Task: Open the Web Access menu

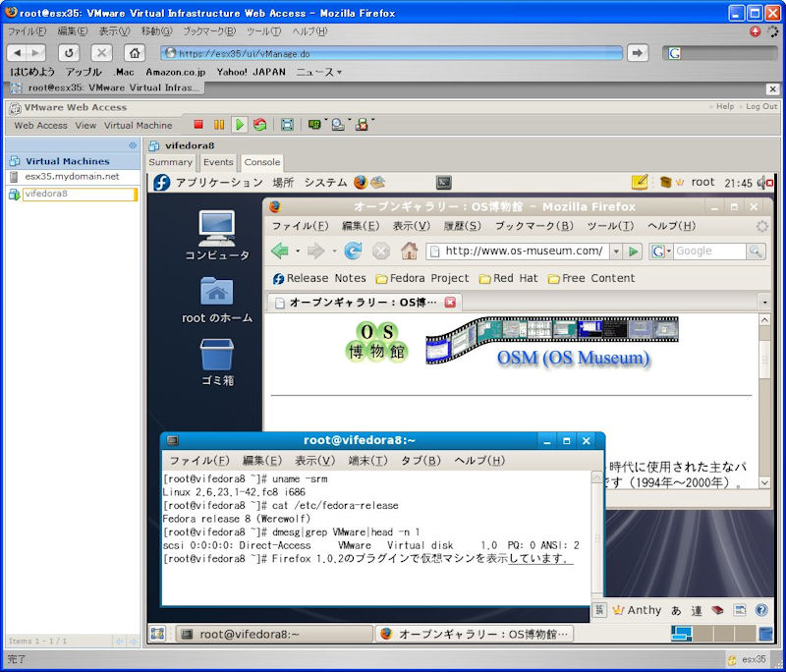Action: tap(40, 126)
